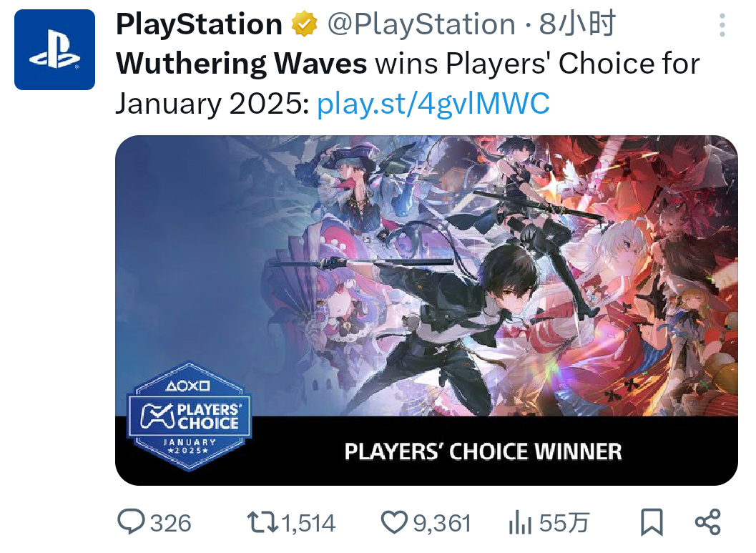Click the gold verified badge
Screen dimensions: 756x553
[x=304, y=26]
